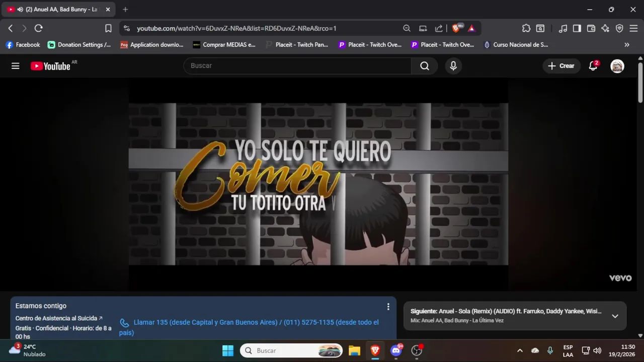Open the suicide-help panel three-dot menu
Image resolution: width=644 pixels, height=362 pixels.
388,307
